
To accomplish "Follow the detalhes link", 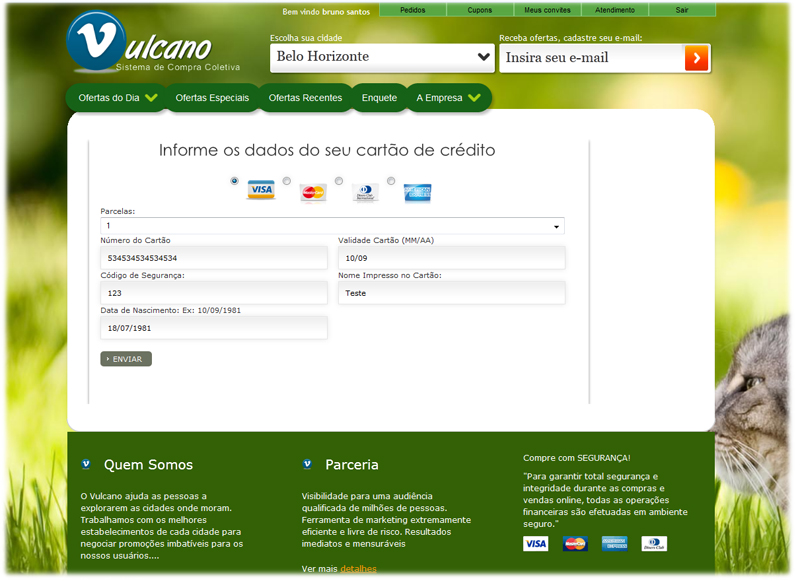I will pos(358,569).
